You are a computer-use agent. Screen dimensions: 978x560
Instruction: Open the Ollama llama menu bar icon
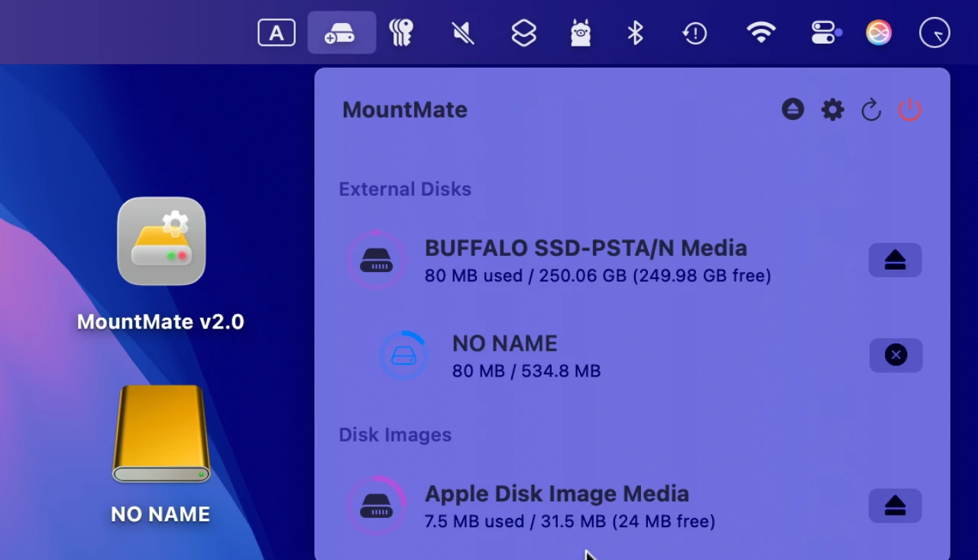pos(581,32)
